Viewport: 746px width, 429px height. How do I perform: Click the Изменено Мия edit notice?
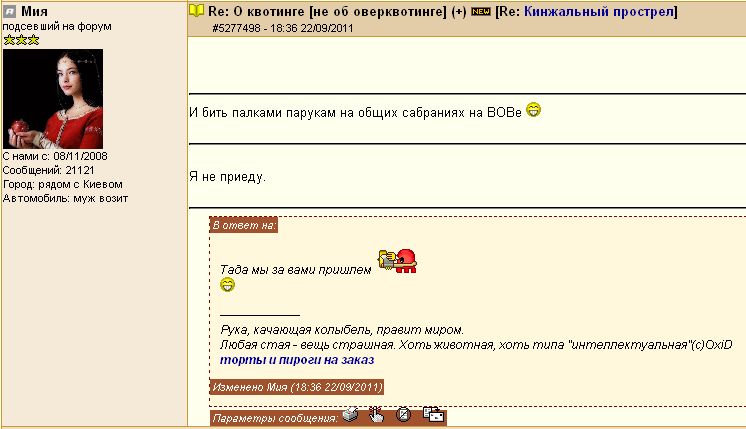[297, 386]
